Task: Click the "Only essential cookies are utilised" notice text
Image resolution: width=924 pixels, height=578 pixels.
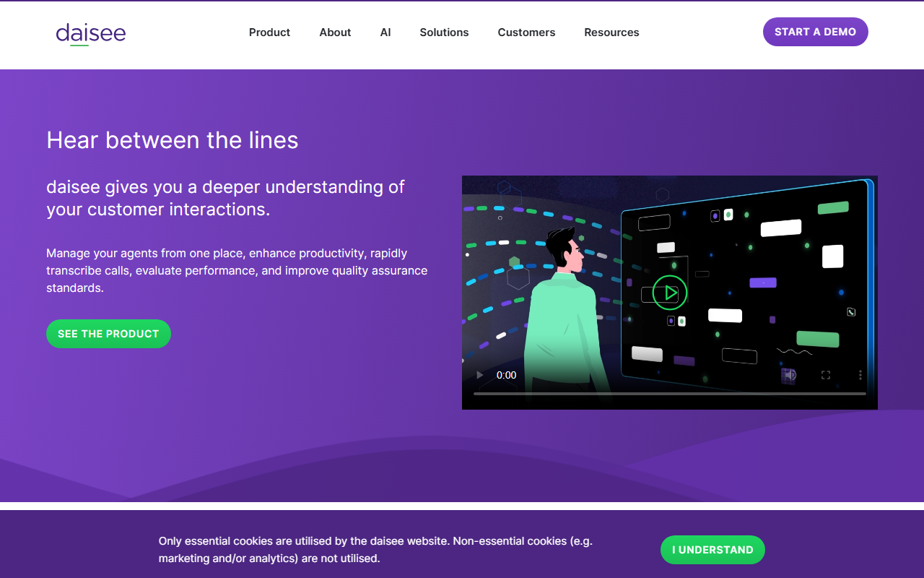Action: click(375, 550)
